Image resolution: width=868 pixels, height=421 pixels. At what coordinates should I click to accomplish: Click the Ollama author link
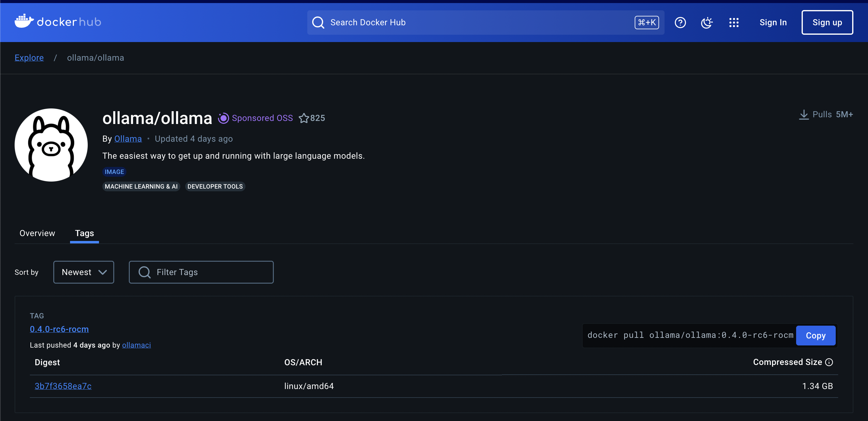point(128,139)
